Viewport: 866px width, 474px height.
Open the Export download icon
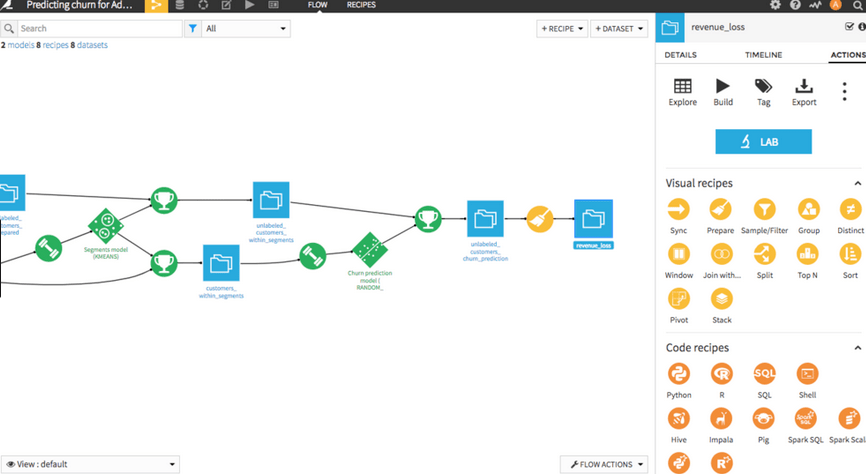(803, 87)
